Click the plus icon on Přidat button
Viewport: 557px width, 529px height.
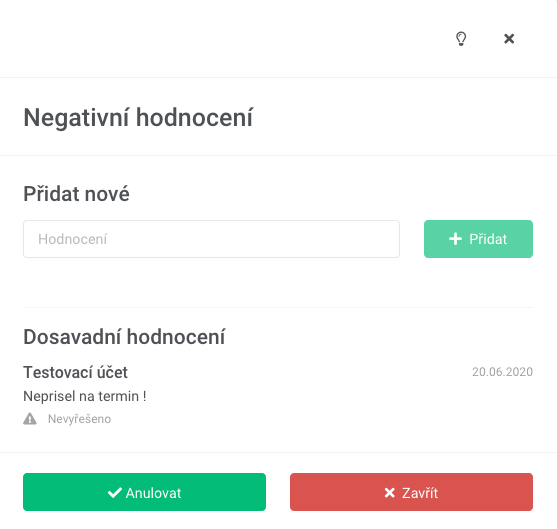pos(455,239)
